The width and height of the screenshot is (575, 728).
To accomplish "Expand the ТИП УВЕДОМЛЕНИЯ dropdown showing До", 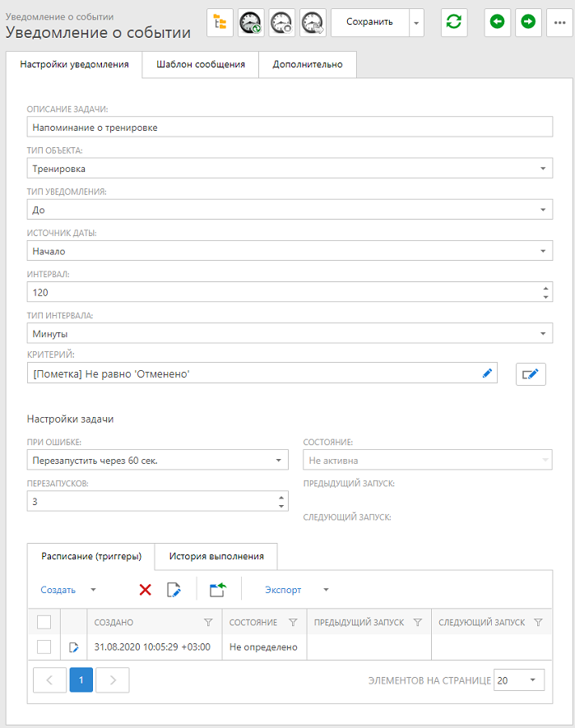I will coord(542,210).
